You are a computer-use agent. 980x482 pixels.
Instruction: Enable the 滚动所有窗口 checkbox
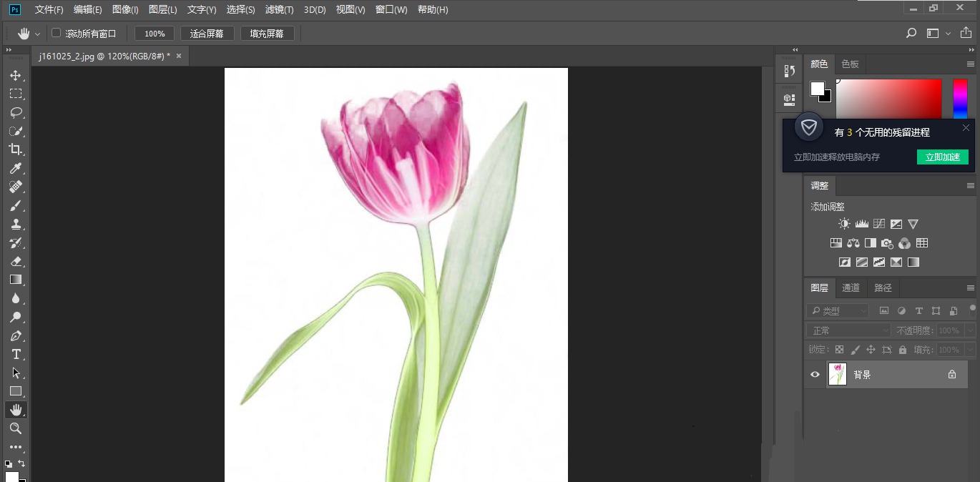point(55,32)
